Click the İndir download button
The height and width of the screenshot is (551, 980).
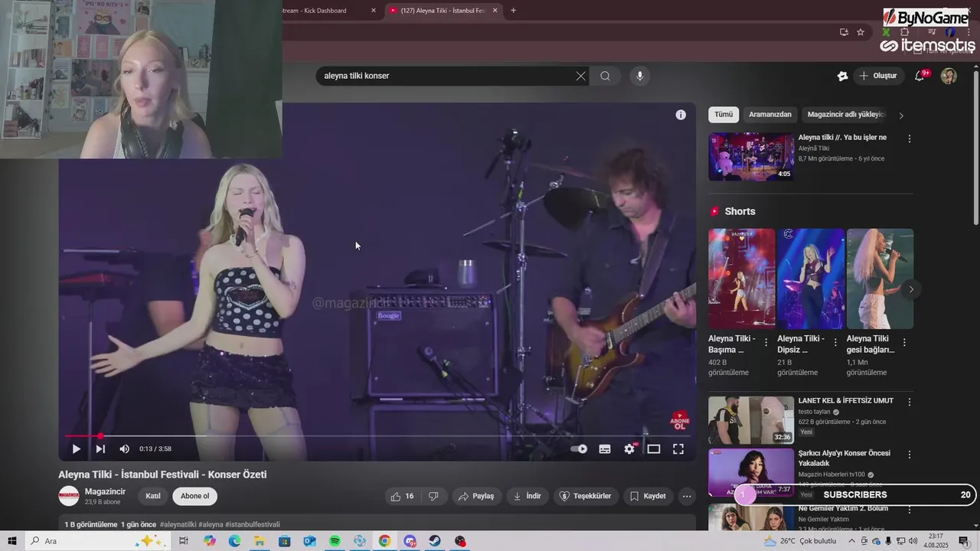(x=527, y=496)
